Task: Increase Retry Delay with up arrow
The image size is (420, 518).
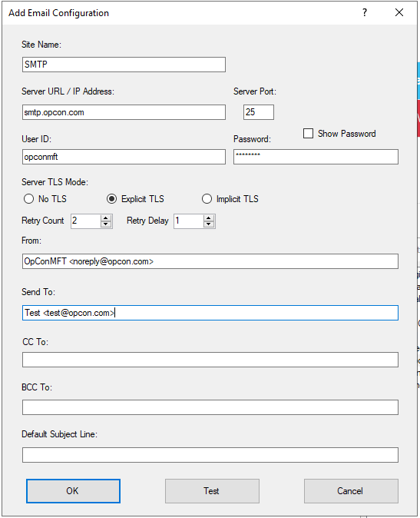Action: [x=209, y=218]
